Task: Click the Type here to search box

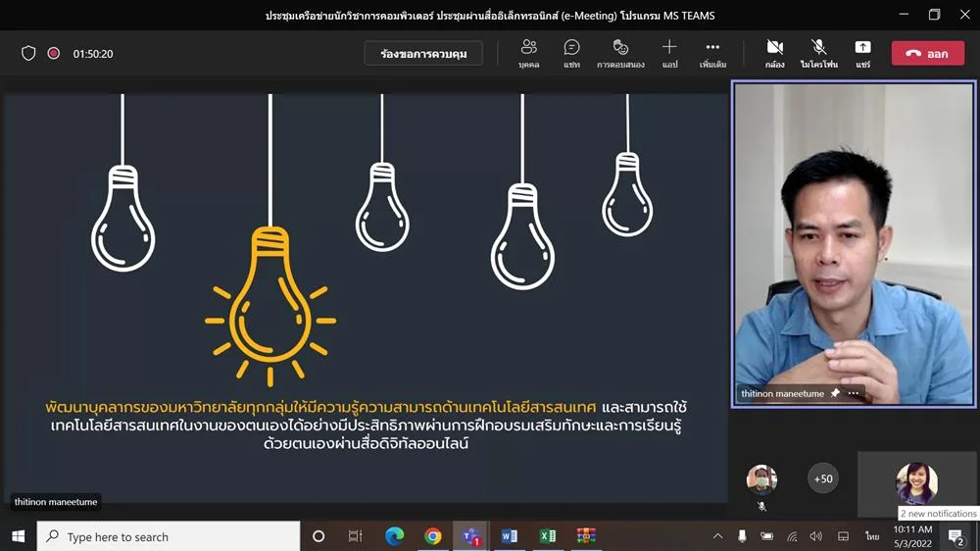Action: [x=169, y=536]
